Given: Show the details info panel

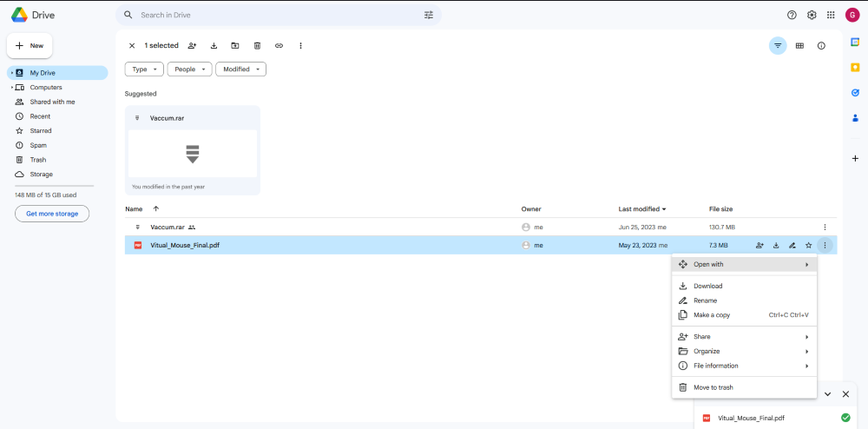Looking at the screenshot, I should [x=821, y=46].
